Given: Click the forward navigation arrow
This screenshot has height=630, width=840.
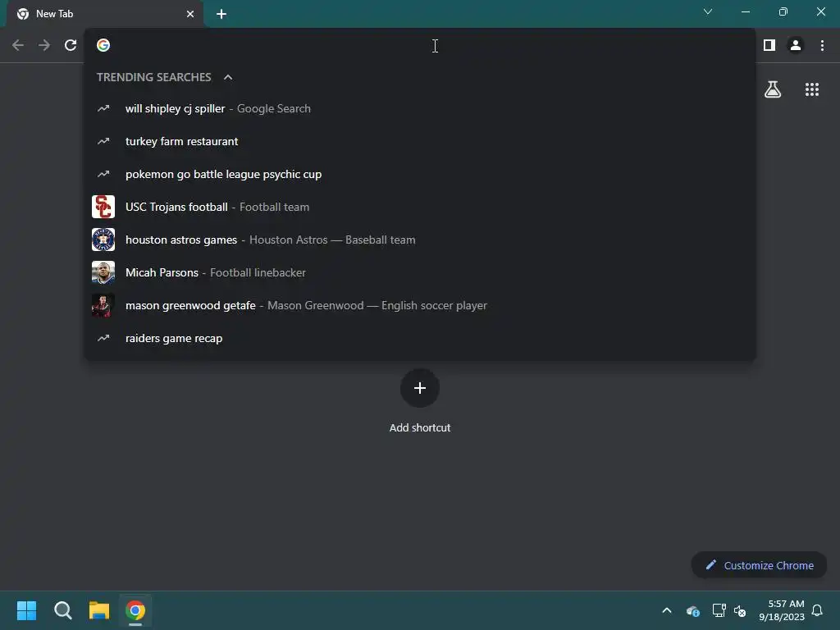Looking at the screenshot, I should tap(44, 46).
